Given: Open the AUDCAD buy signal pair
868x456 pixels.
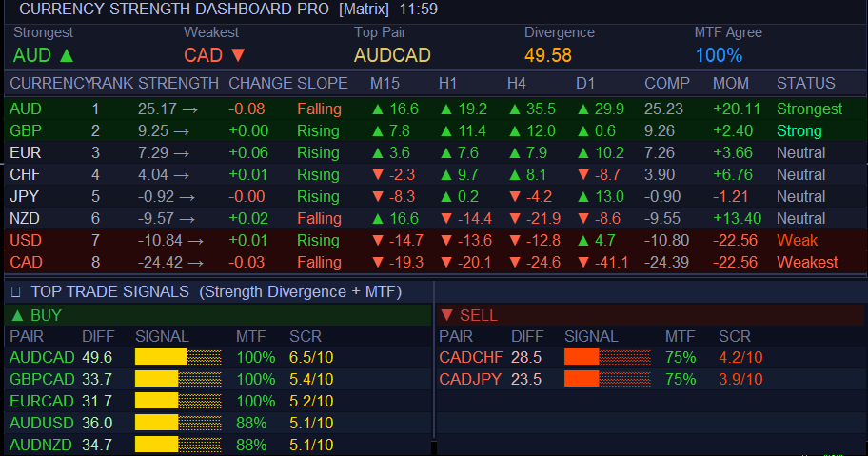Looking at the screenshot, I should point(42,358).
